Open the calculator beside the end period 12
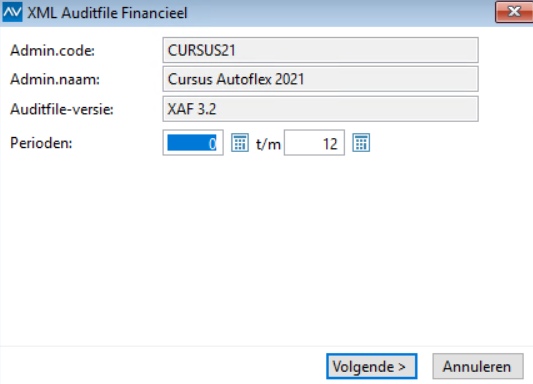This screenshot has width=533, height=384. point(361,143)
